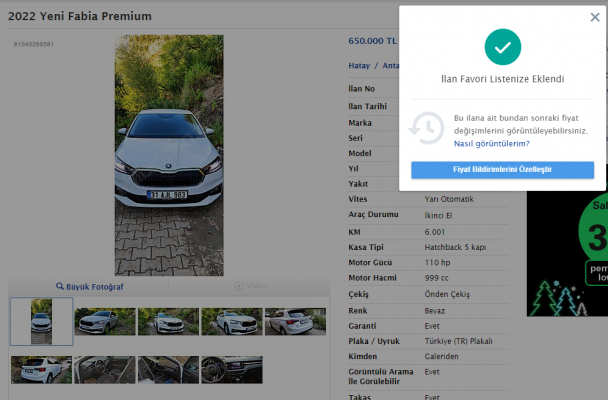The width and height of the screenshot is (608, 400).
Task: Click the Motor Gücü value 110 hp
Action: point(437,262)
